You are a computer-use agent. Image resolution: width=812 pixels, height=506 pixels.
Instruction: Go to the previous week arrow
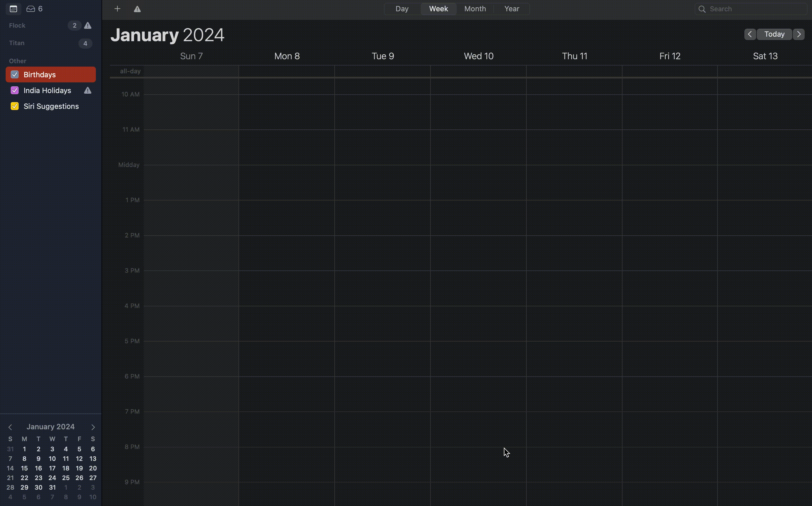(750, 34)
